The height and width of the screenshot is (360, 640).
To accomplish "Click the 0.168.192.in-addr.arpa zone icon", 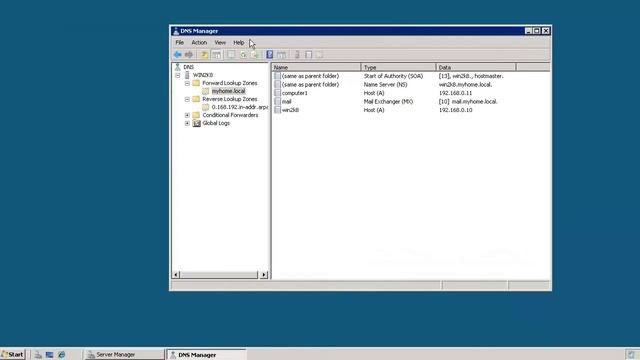I will click(206, 107).
